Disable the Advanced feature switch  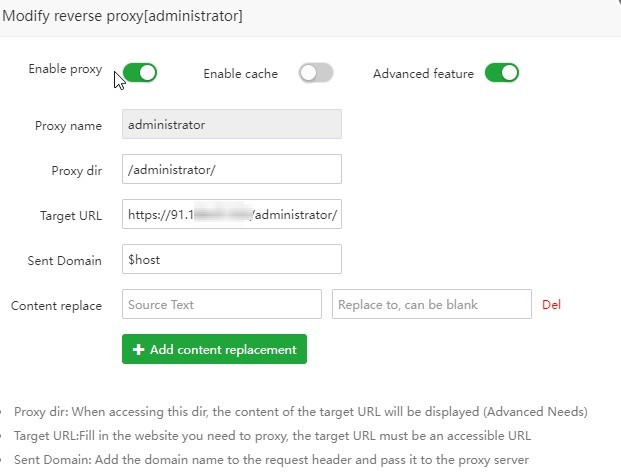(x=501, y=73)
